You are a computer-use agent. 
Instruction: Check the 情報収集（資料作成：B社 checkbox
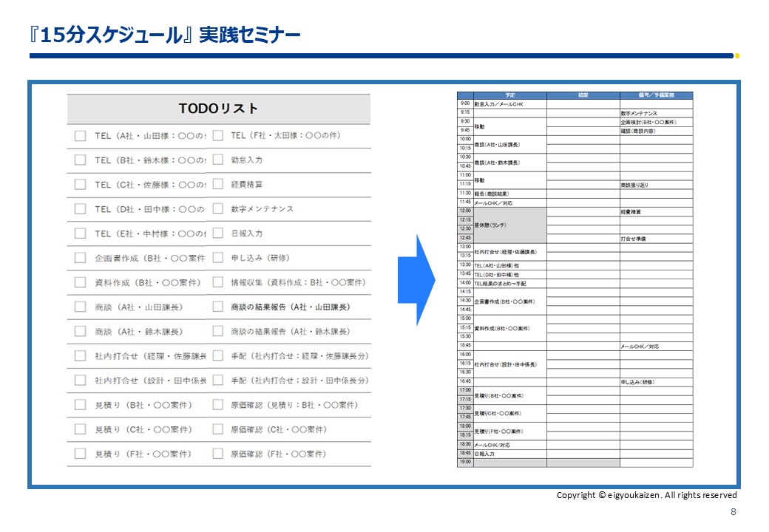click(217, 283)
